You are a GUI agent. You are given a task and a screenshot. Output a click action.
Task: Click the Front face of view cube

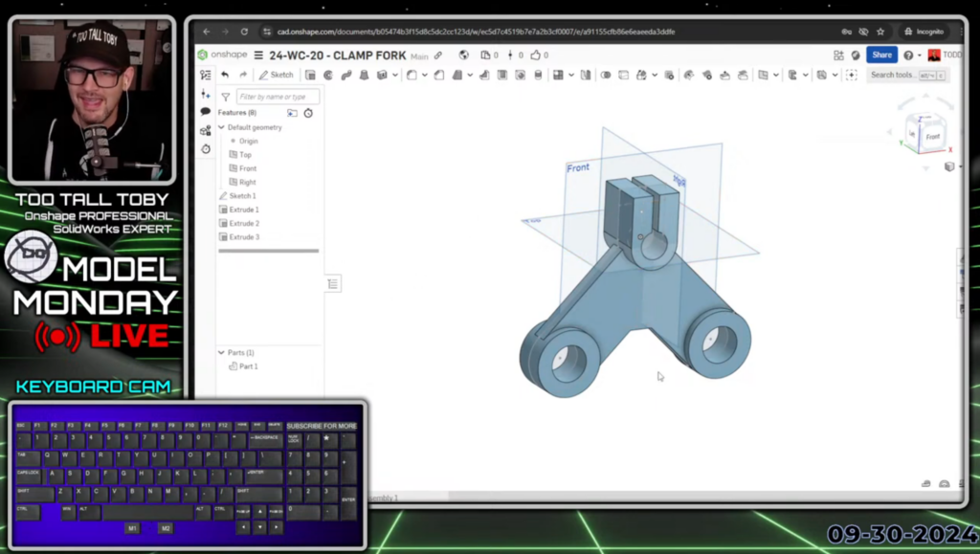click(932, 136)
